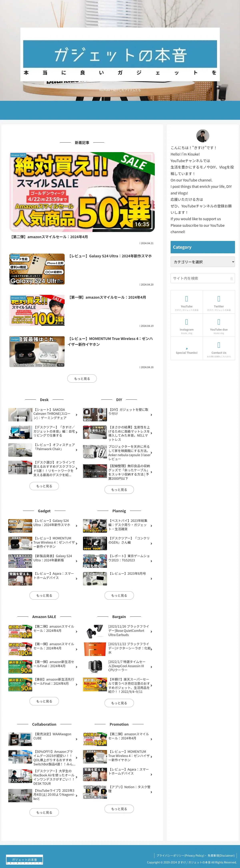The width and height of the screenshot is (240, 868).
Task: Click arrow beside ガジェットを壁に取り付け article
Action: [151, 415]
